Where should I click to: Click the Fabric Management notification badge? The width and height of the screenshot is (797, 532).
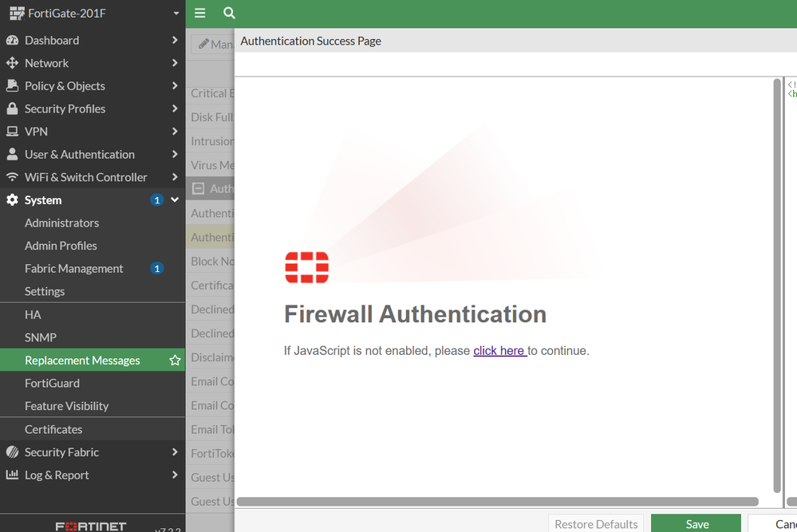click(157, 268)
